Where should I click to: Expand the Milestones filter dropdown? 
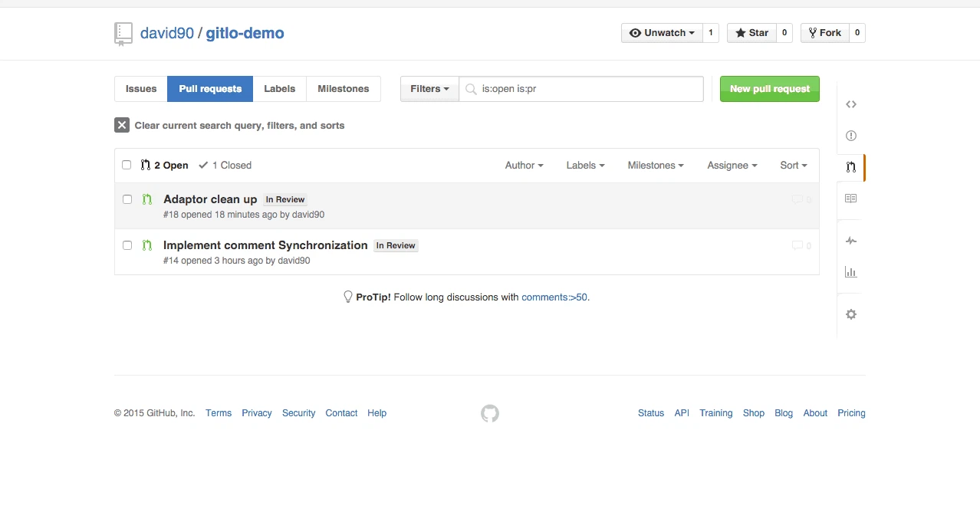pos(656,165)
